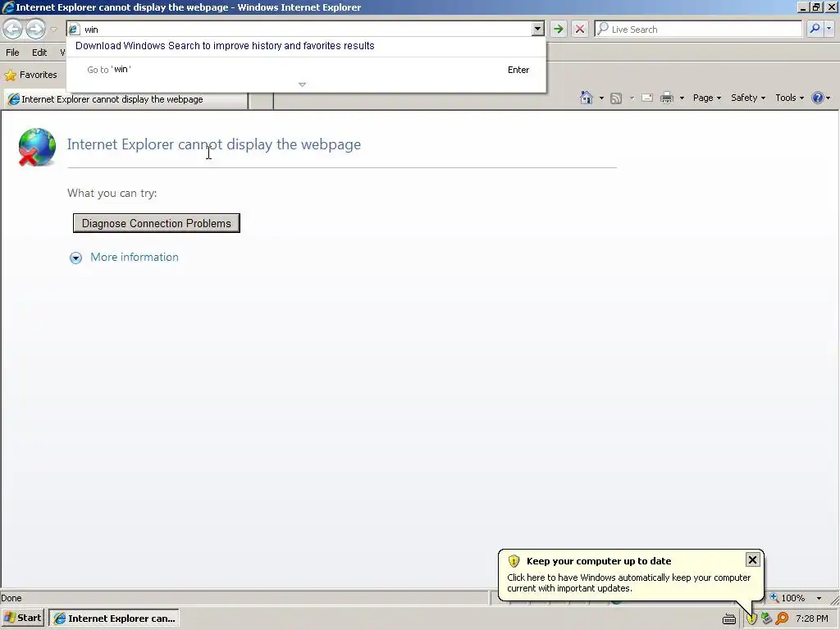Click the Diagnose Connection Problems button
The width and height of the screenshot is (840, 630).
click(x=157, y=223)
